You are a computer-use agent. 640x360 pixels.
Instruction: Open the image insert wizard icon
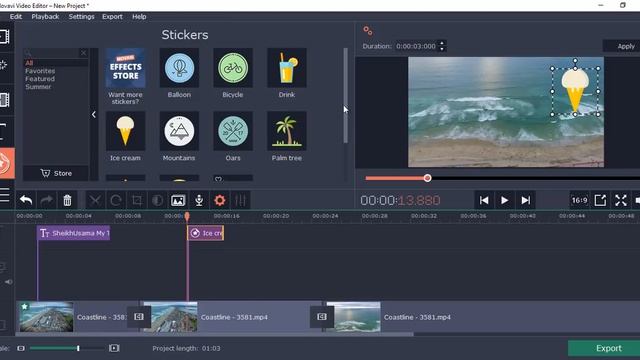[x=178, y=200]
